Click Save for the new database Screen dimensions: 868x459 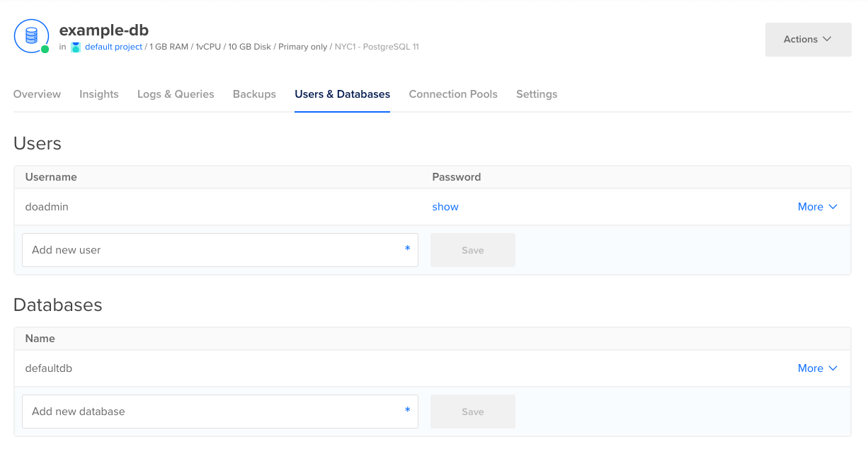tap(472, 411)
